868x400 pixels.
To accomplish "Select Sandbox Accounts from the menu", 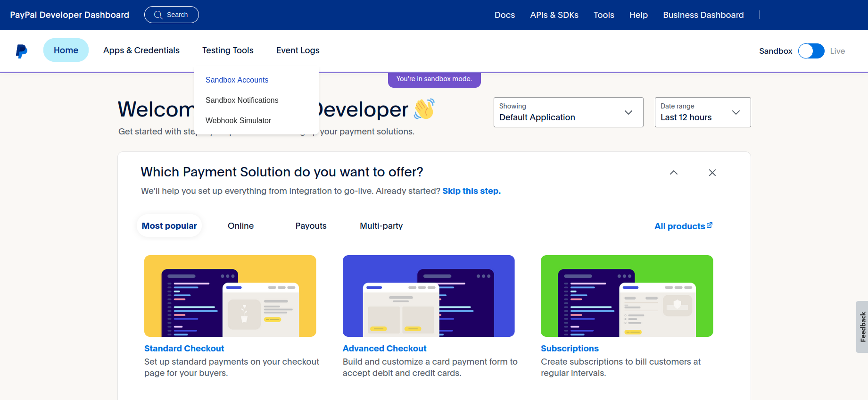I will coord(237,80).
